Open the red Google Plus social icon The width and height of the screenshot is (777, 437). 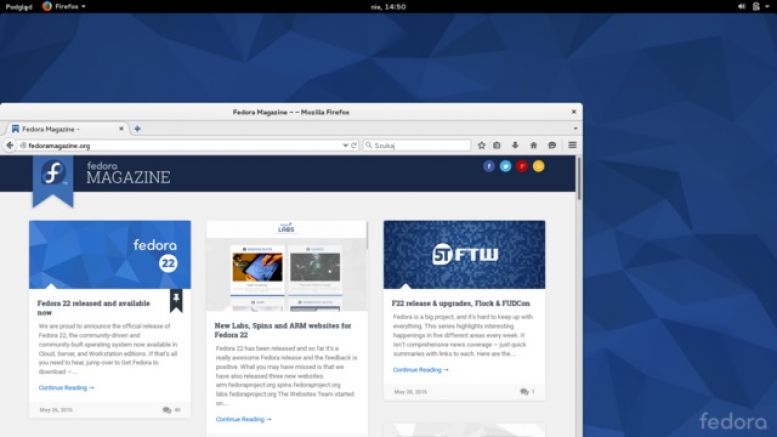(522, 166)
